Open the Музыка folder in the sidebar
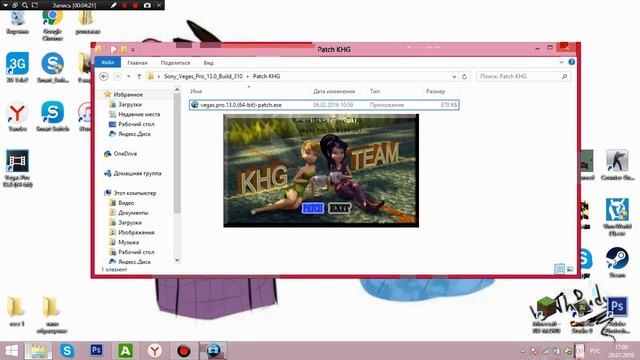Viewport: 640px width, 360px height. click(128, 242)
